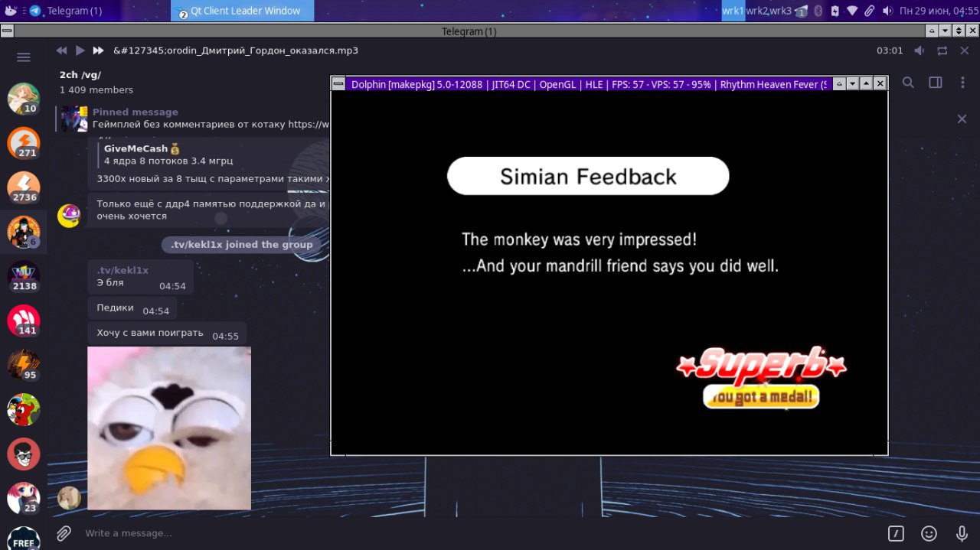Viewport: 980px width, 550px height.
Task: Attach a file with paperclip icon
Action: point(64,533)
